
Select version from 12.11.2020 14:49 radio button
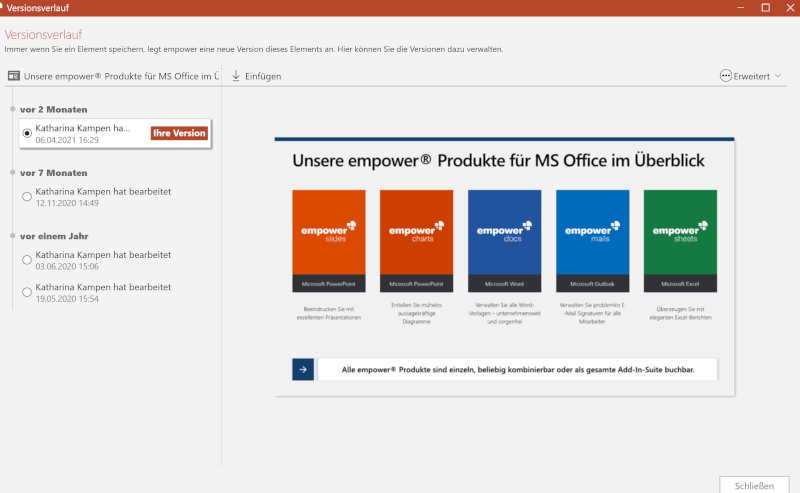(27, 196)
